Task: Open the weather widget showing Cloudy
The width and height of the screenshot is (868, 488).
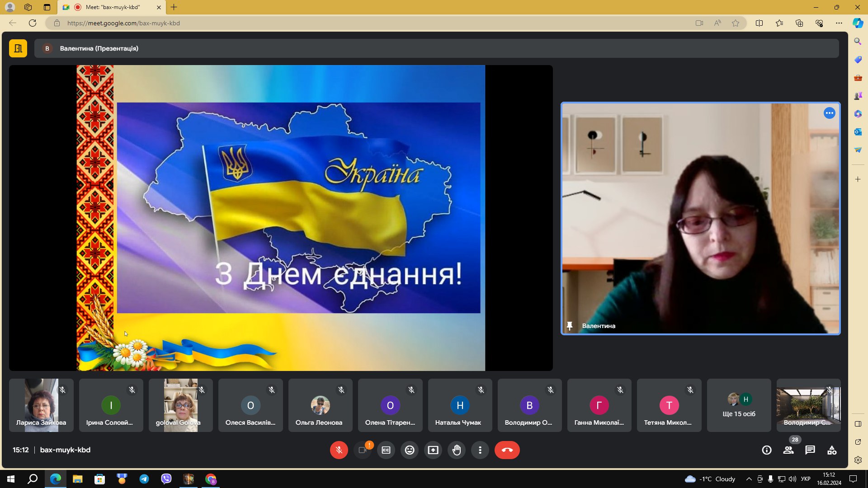Action: [710, 479]
